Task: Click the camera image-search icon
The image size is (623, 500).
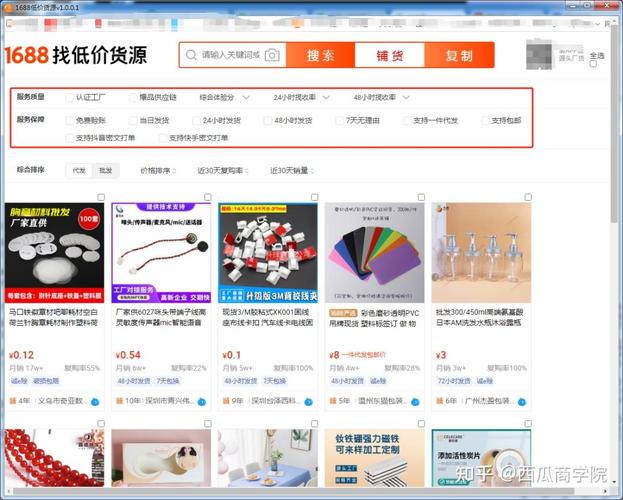Action: pyautogui.click(x=272, y=55)
